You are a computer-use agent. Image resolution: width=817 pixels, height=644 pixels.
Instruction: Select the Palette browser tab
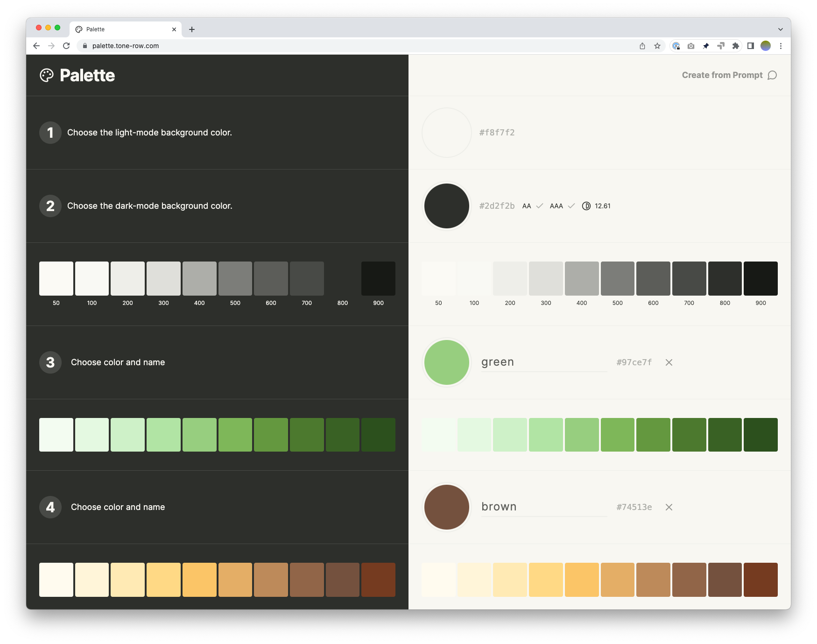[125, 29]
